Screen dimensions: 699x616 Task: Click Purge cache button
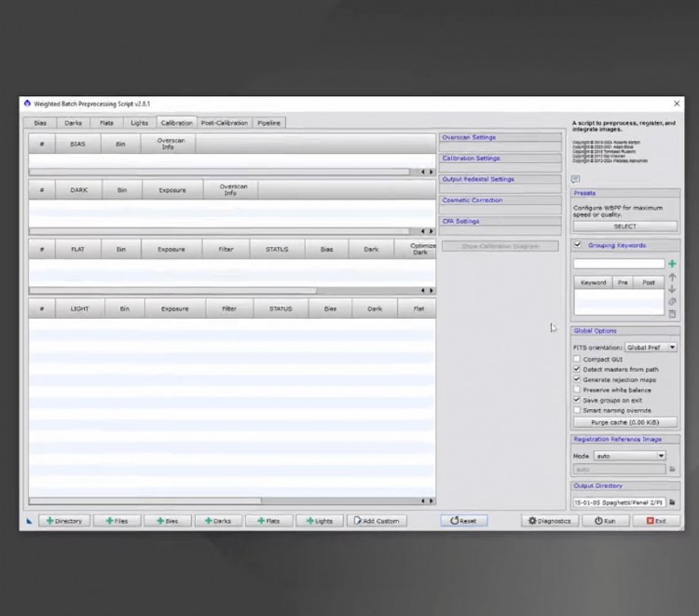click(x=625, y=422)
